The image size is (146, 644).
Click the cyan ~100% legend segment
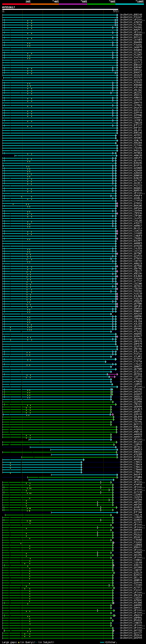[x=130, y=4]
